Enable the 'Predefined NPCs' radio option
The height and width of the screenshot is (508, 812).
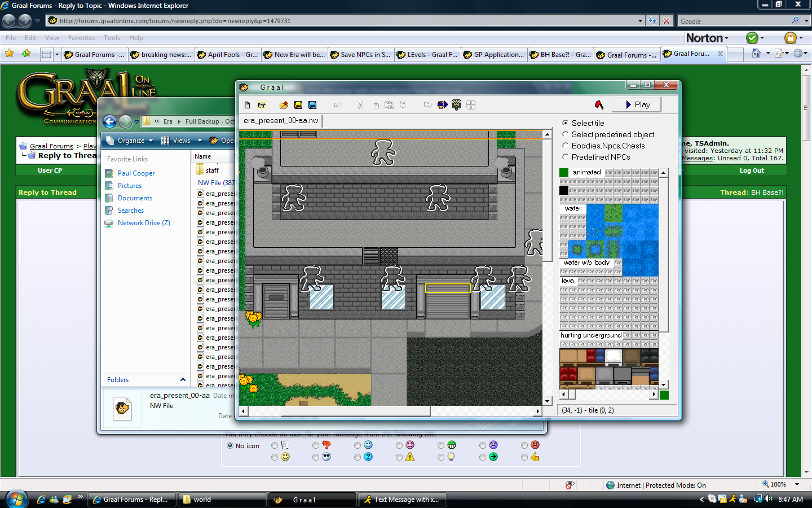point(565,157)
